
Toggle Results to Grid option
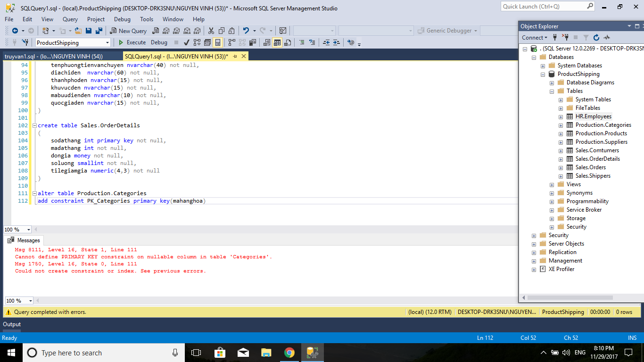(x=277, y=42)
